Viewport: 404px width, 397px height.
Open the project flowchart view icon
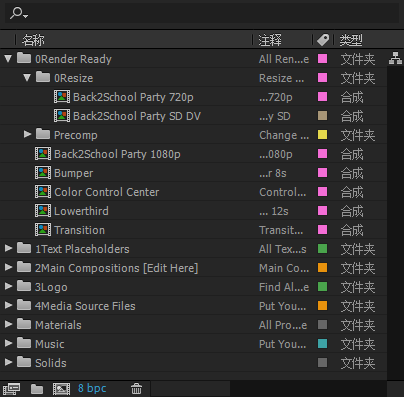(x=395, y=58)
